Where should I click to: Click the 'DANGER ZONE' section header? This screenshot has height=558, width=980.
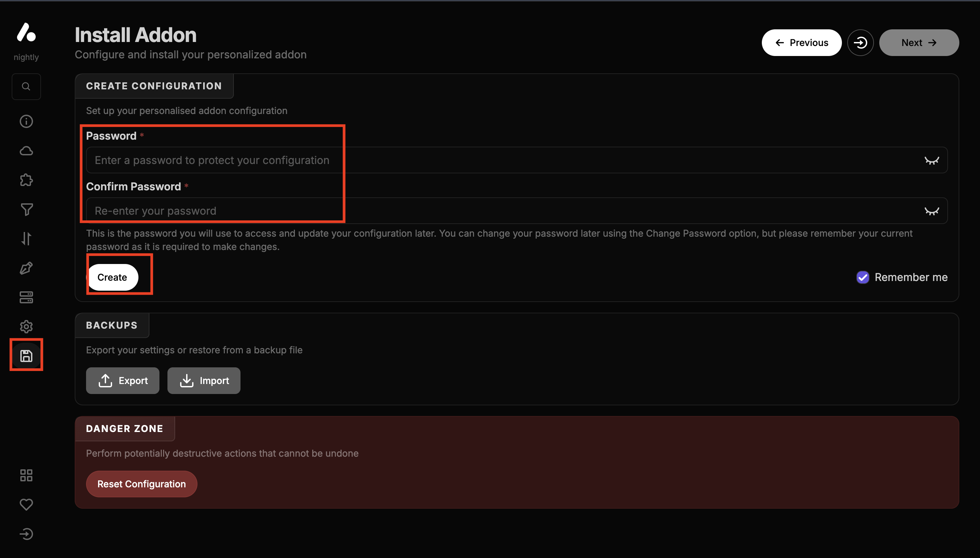(125, 428)
